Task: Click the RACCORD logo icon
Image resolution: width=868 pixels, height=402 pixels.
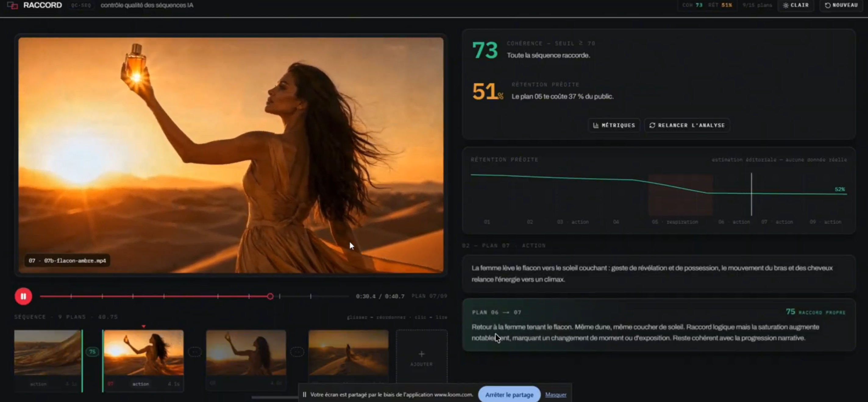Action: (12, 5)
